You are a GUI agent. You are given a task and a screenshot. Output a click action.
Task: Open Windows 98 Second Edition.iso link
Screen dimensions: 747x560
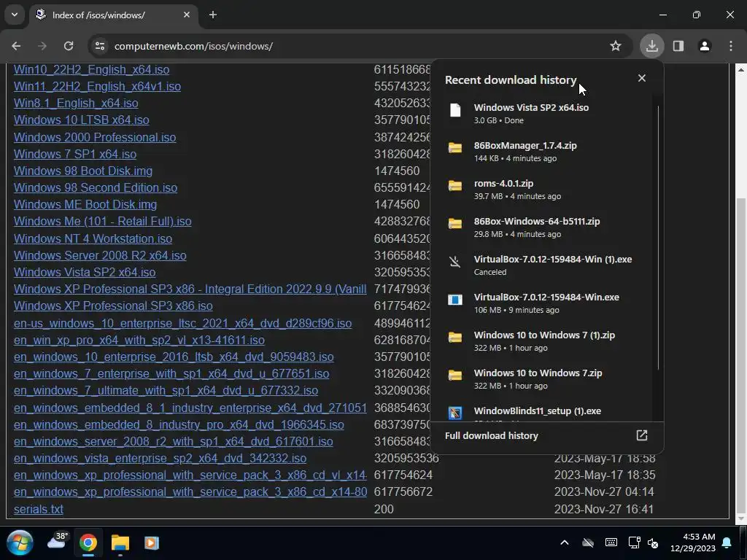coord(96,187)
